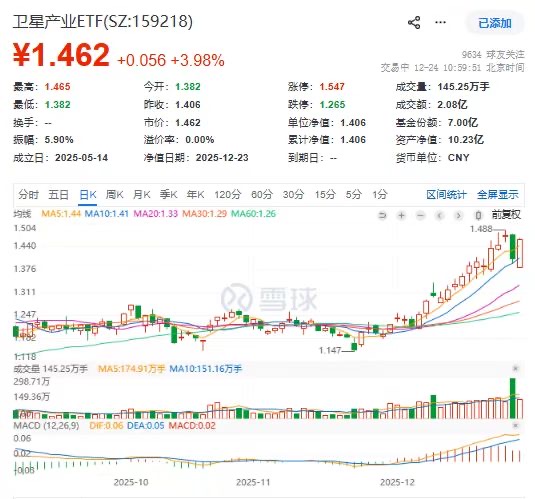Select the 日K tab
Image resolution: width=535 pixels, height=499 pixels.
[x=88, y=195]
